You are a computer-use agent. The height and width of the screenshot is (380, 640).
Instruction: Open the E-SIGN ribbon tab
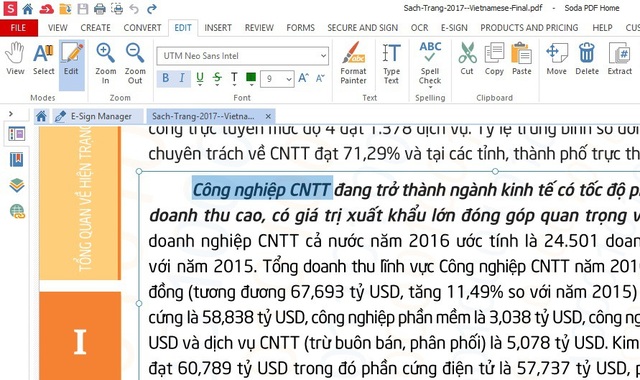[454, 28]
